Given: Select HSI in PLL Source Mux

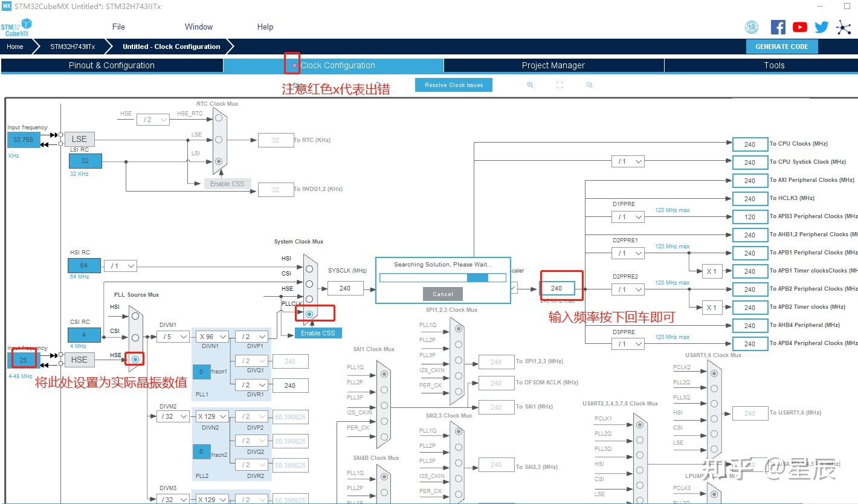Looking at the screenshot, I should [135, 315].
